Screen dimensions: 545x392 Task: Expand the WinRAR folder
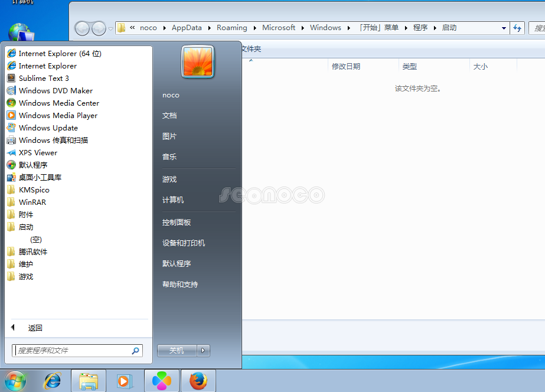pos(32,202)
